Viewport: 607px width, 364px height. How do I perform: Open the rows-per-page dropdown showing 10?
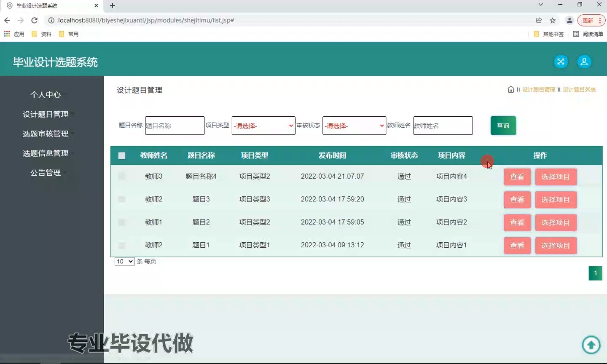pyautogui.click(x=124, y=261)
